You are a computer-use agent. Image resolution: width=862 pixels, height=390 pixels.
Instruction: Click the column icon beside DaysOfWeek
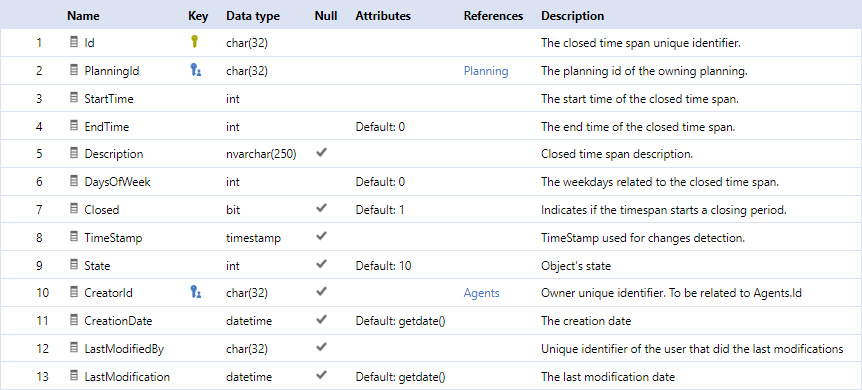(x=74, y=181)
